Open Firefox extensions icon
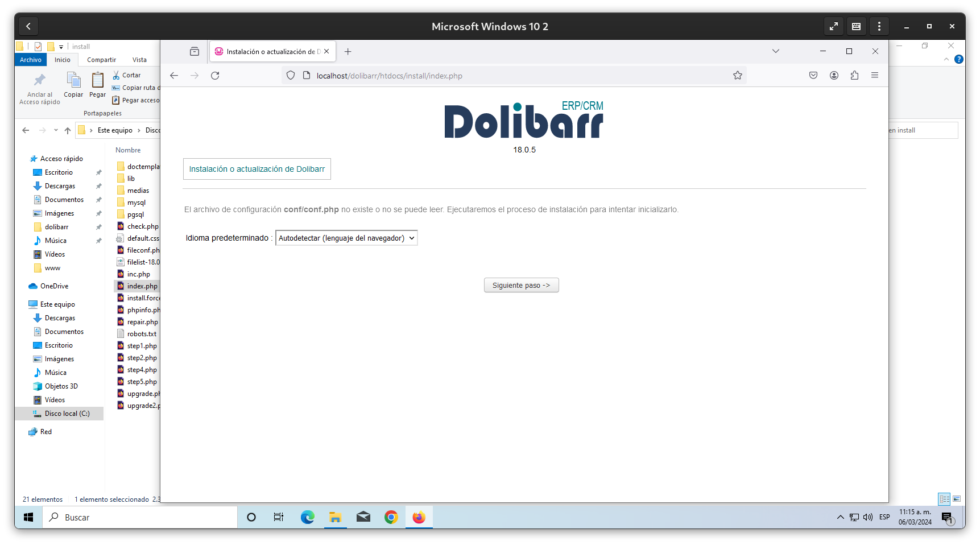The height and width of the screenshot is (545, 980). point(854,76)
